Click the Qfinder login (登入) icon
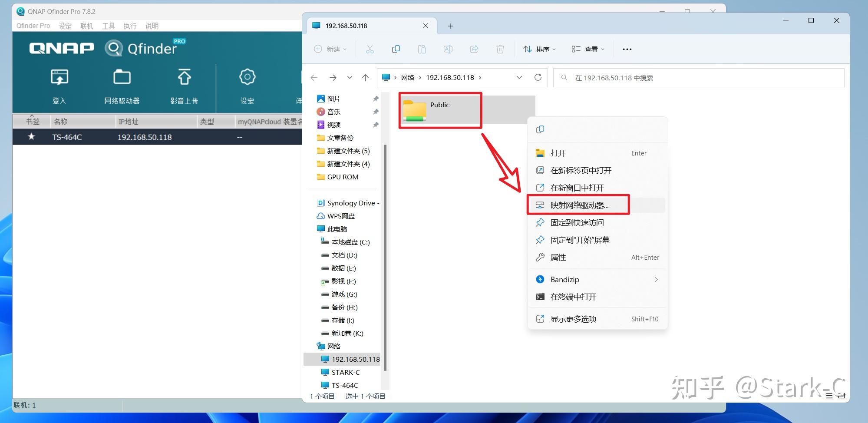The width and height of the screenshot is (868, 423). point(59,77)
